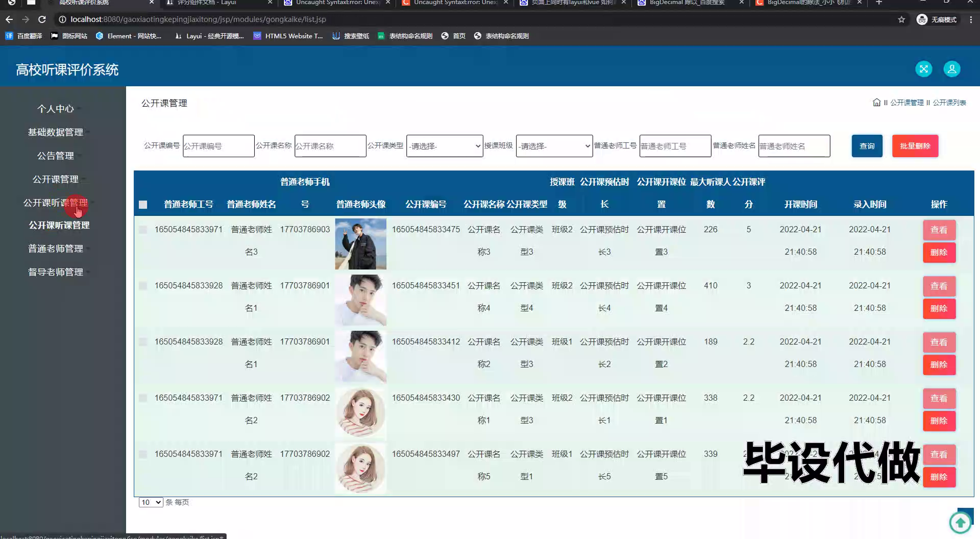Viewport: 980px width, 539px height.
Task: Click the teacher photo in row 165054845833430
Action: click(361, 412)
